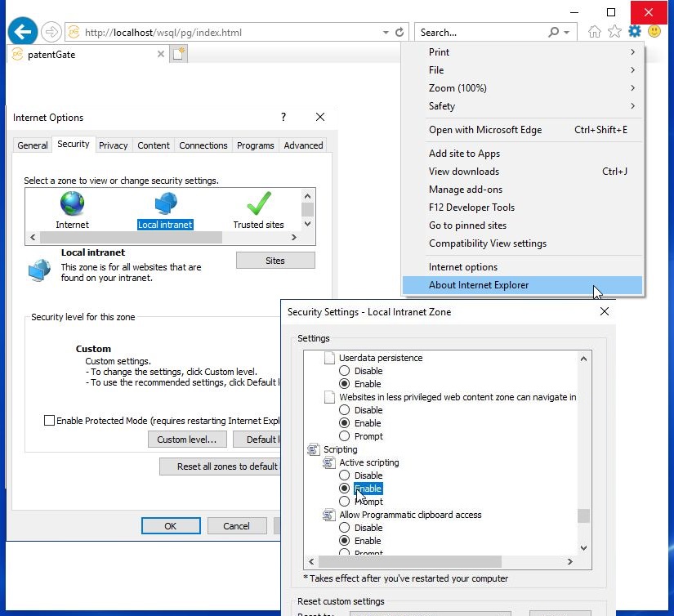
Task: Select Disable for less privileged zone navigation
Action: (344, 409)
